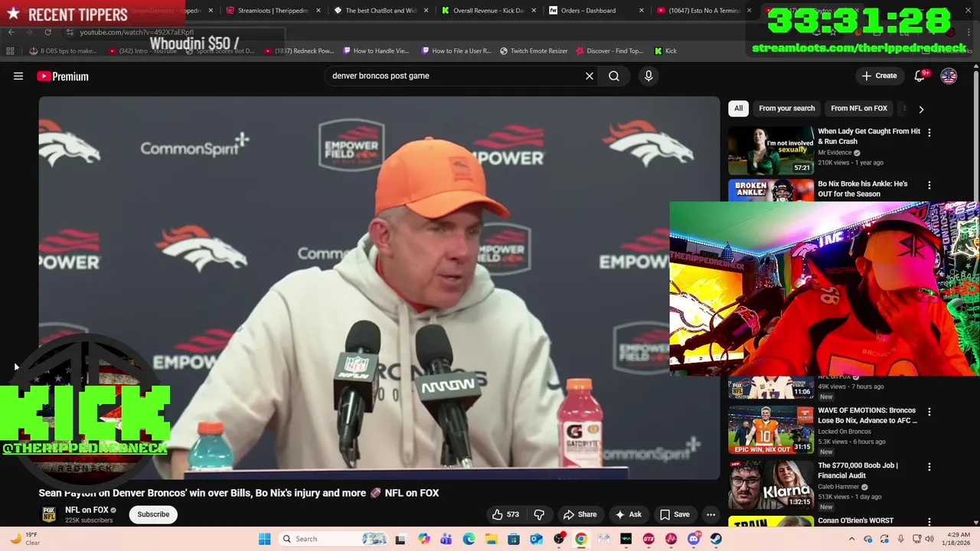The height and width of the screenshot is (551, 980).
Task: Open options for 'The $770,000 Boob Job' video
Action: (x=929, y=467)
